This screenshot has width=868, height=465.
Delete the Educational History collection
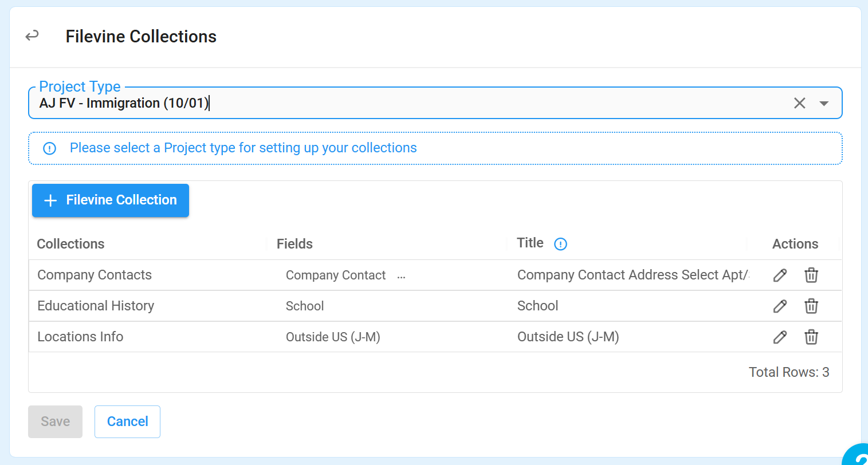[811, 306]
